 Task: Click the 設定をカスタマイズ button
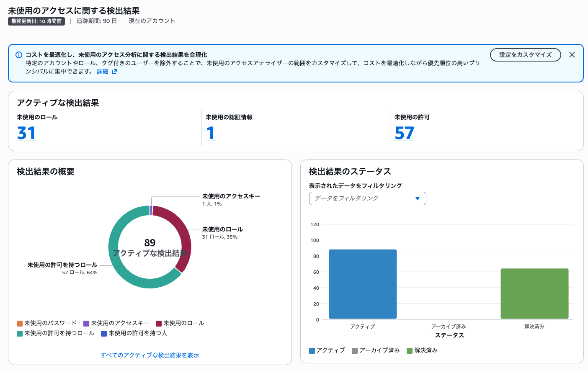pyautogui.click(x=525, y=55)
